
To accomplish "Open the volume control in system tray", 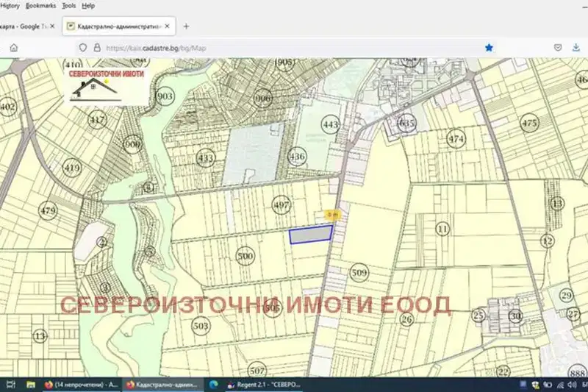I will point(572,385).
